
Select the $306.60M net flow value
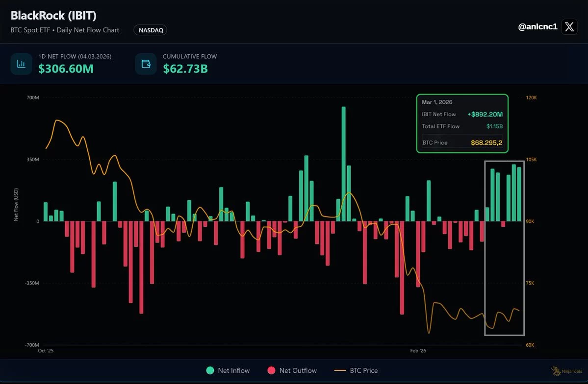66,69
